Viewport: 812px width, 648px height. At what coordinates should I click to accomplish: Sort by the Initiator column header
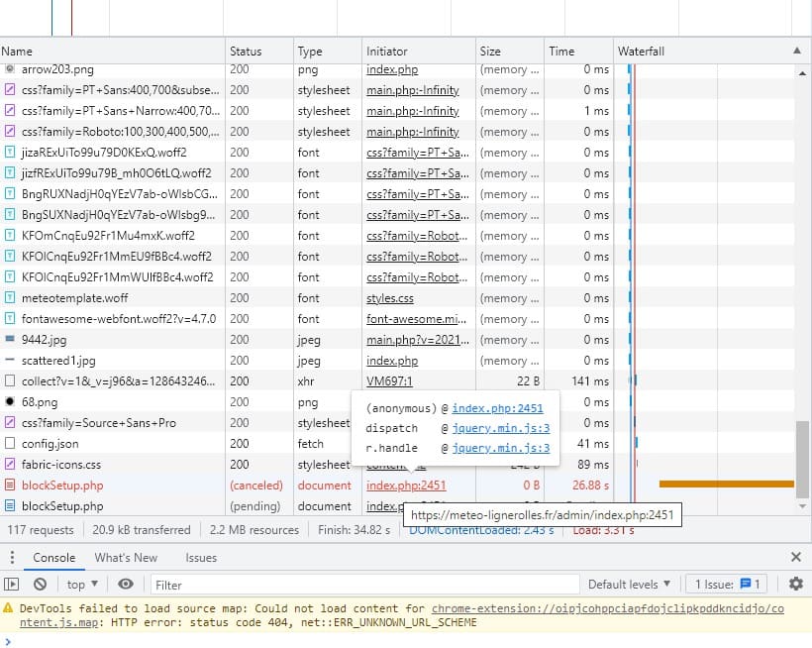click(x=419, y=51)
